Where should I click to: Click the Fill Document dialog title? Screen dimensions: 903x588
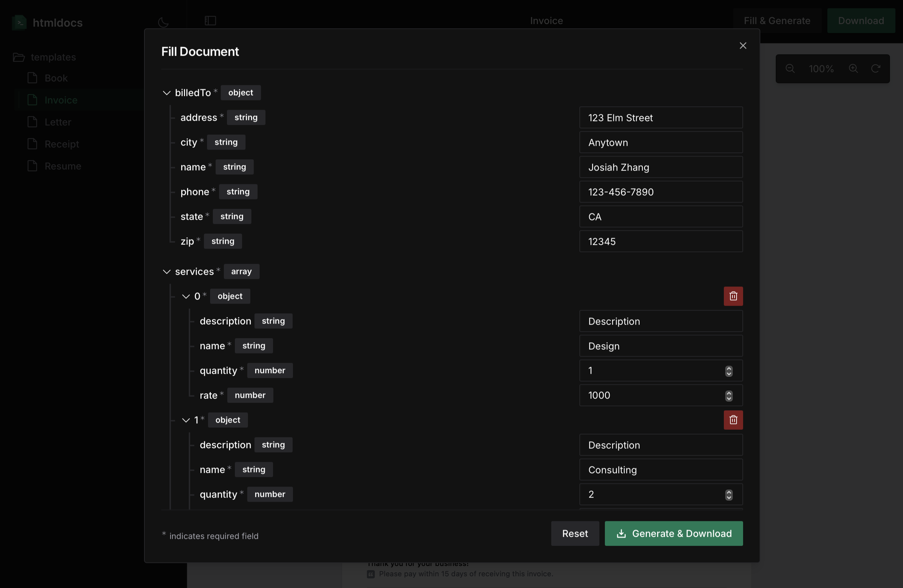[200, 52]
